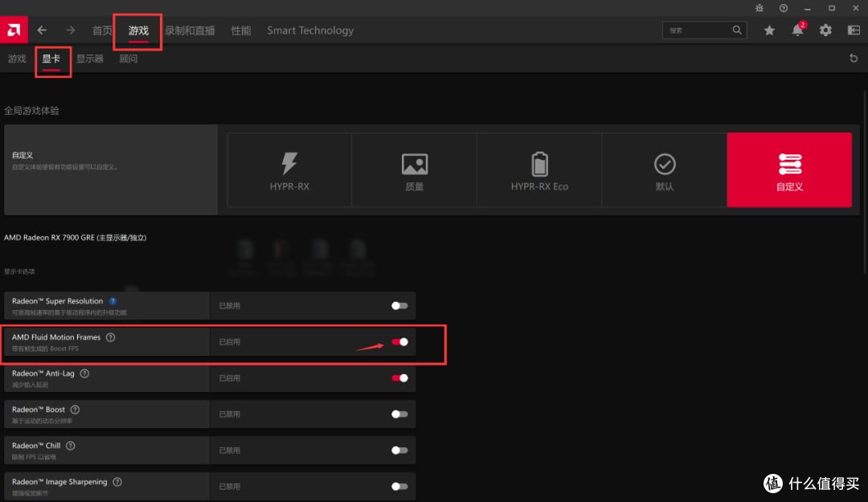Click the AMD Radeon RX 7900 GRE label
This screenshot has height=502, width=868.
pos(76,238)
